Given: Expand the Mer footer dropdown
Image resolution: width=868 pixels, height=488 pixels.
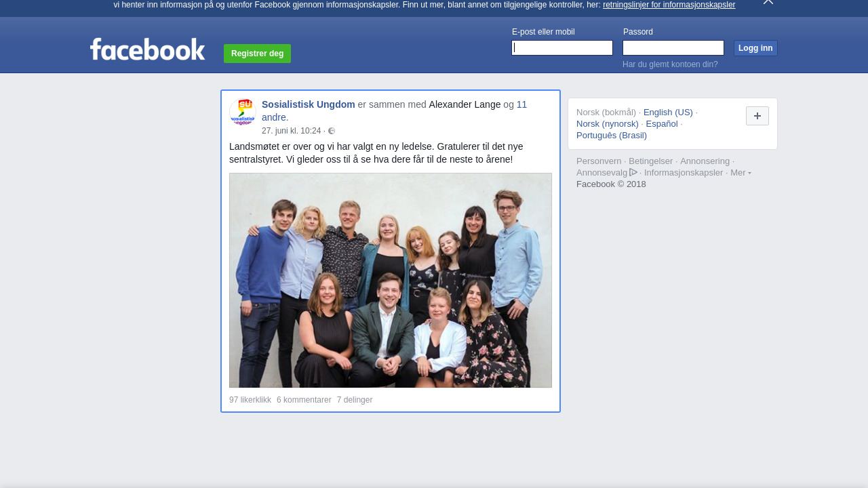Looking at the screenshot, I should pos(741,173).
